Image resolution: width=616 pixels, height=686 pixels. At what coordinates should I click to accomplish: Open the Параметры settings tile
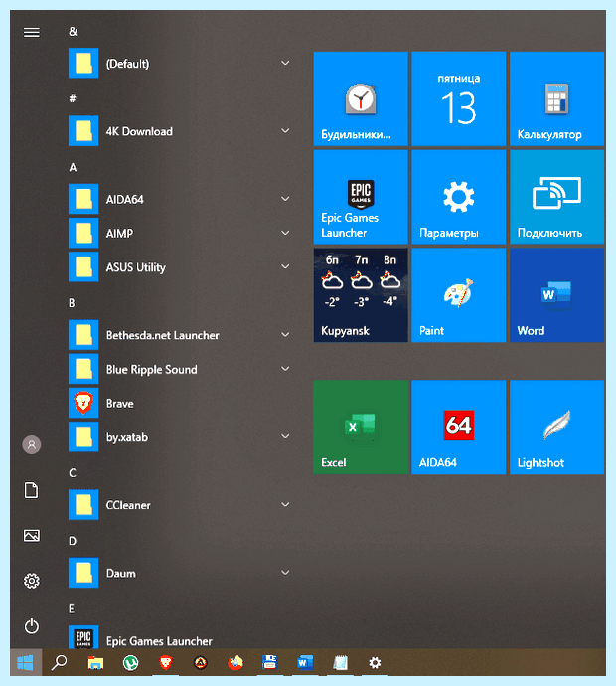point(459,197)
